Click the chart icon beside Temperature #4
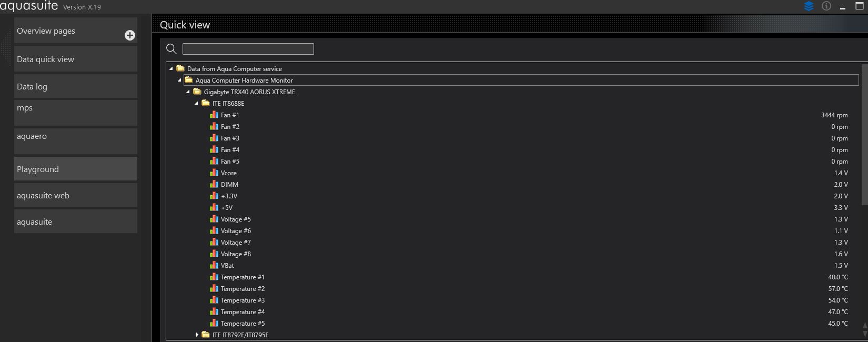Screen dimensions: 868x342 (214, 311)
